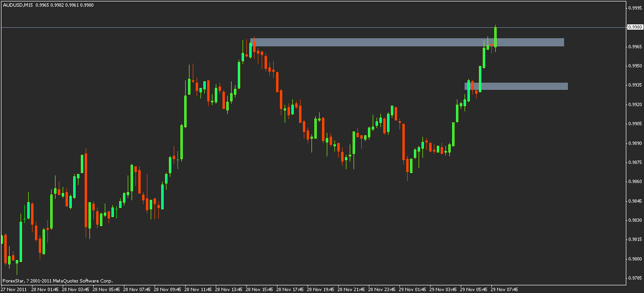
Task: Select the upper gray resistance rectangle
Action: 407,42
